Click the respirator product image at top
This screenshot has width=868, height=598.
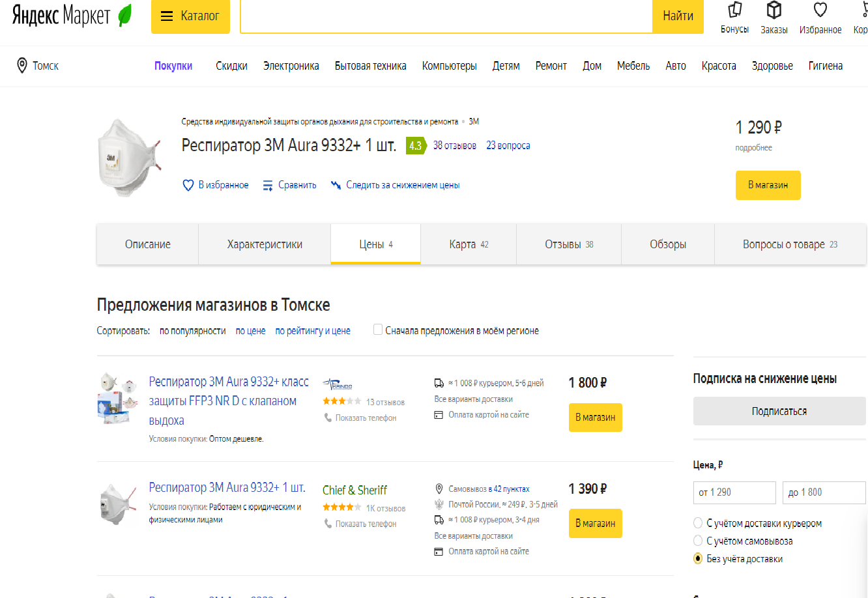128,158
